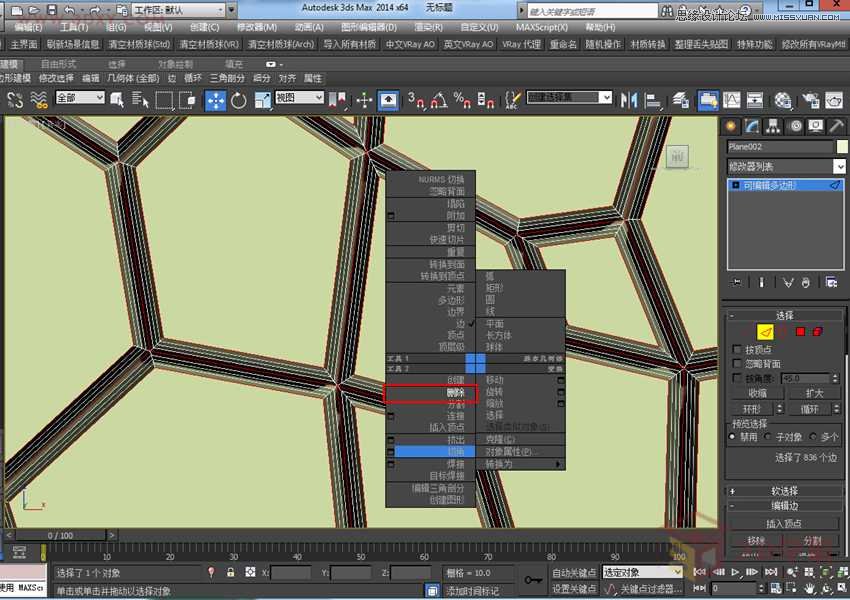850x600 pixels.
Task: Enable the 按角度 checkbox
Action: pos(737,377)
